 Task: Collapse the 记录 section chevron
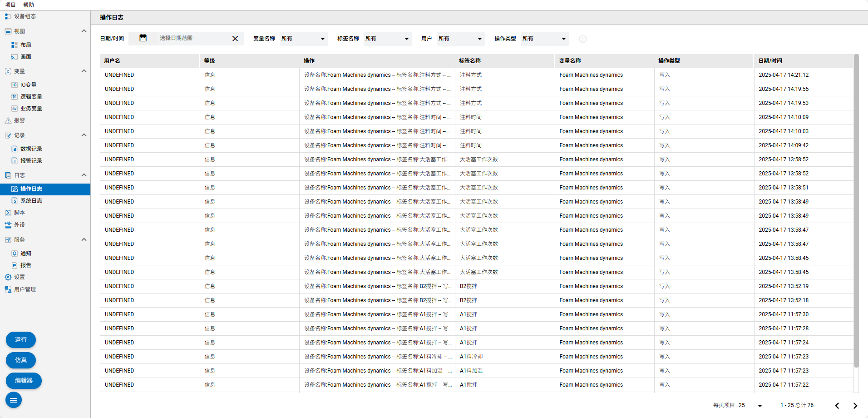84,135
